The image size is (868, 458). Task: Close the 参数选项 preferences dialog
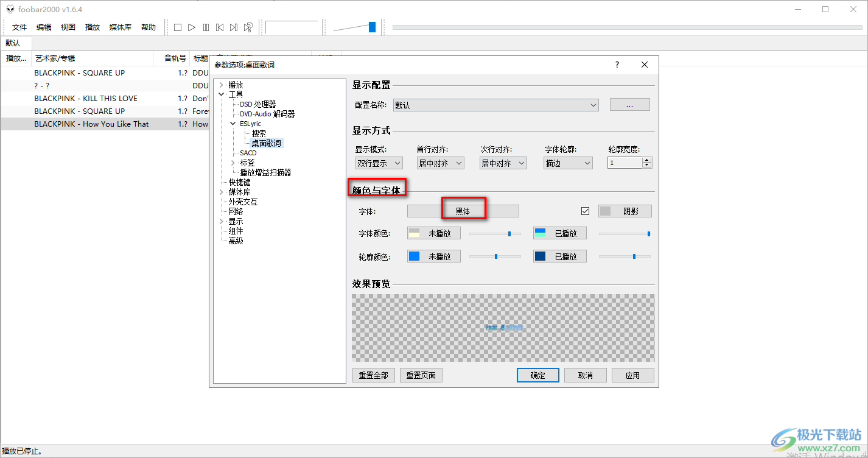pos(645,65)
